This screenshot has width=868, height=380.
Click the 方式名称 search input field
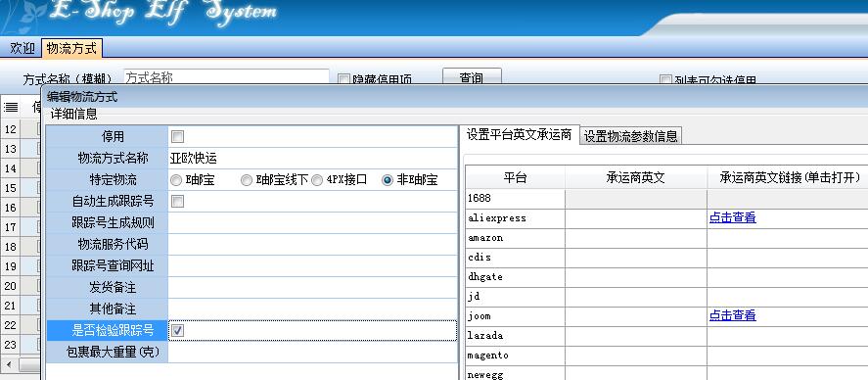[226, 77]
